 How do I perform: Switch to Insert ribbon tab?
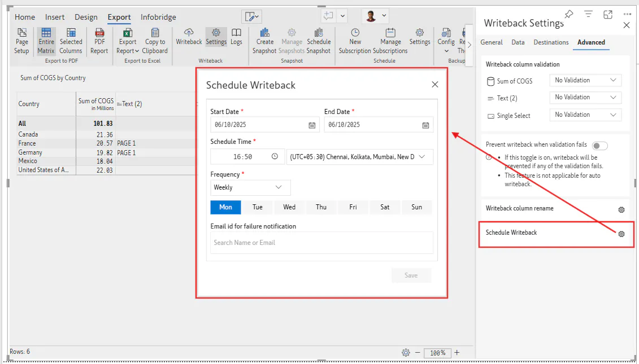[x=55, y=17]
